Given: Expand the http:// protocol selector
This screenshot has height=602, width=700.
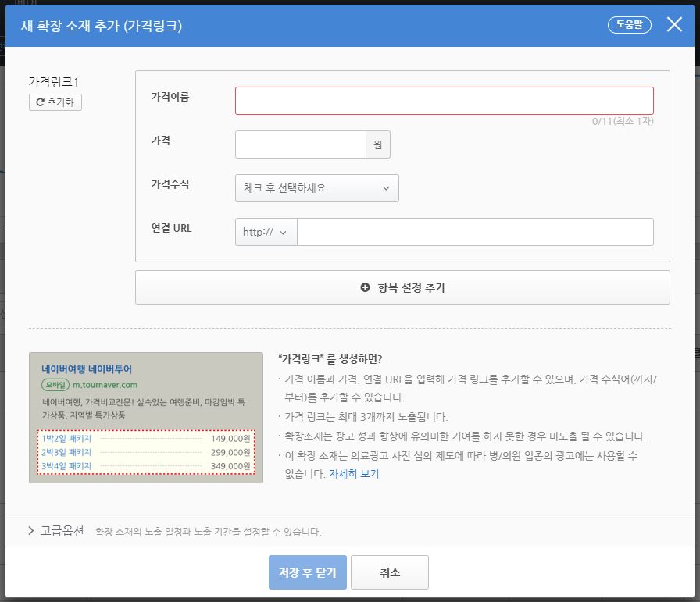Looking at the screenshot, I should pyautogui.click(x=266, y=232).
